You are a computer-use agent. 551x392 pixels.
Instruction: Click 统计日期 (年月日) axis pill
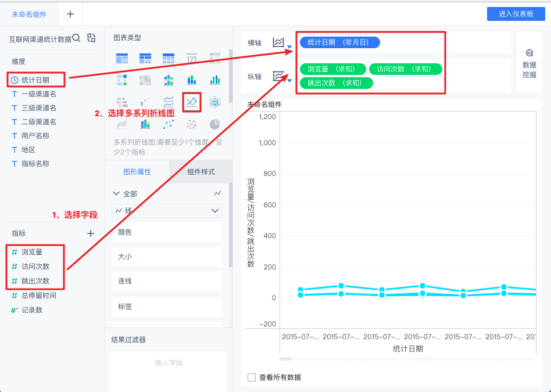[340, 42]
